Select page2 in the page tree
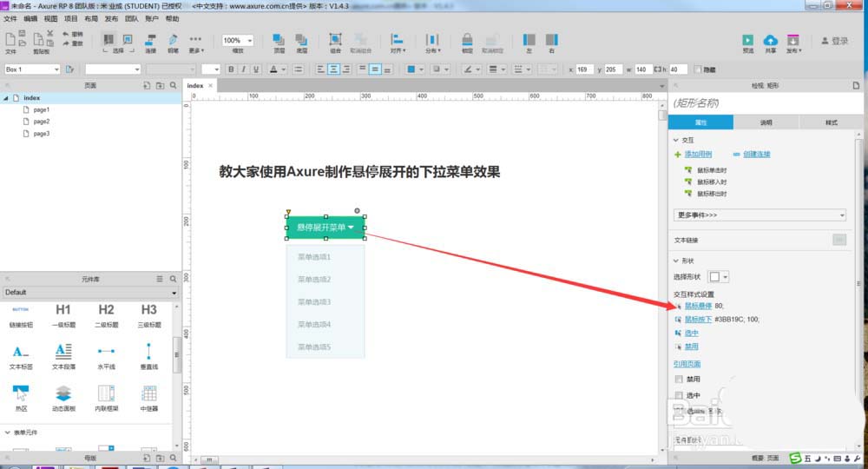868x469 pixels. [x=41, y=122]
